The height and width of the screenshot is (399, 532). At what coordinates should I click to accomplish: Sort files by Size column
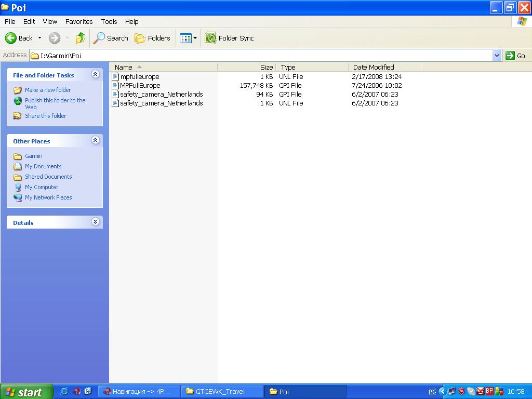[247, 67]
